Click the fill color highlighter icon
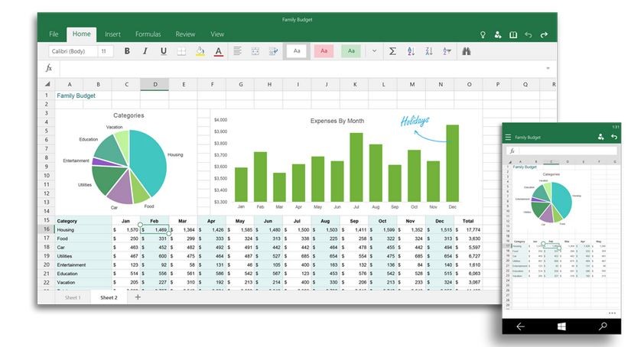This screenshot has width=644, height=347. pyautogui.click(x=200, y=51)
